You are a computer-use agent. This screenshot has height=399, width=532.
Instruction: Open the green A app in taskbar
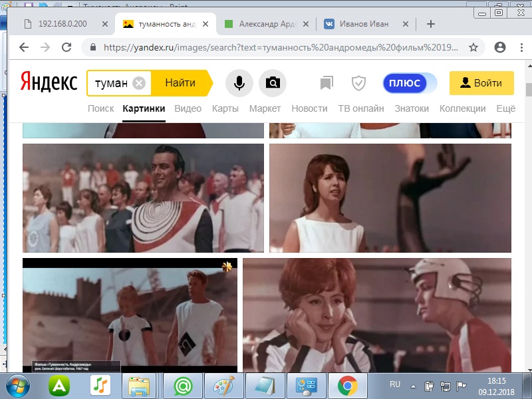pyautogui.click(x=59, y=386)
